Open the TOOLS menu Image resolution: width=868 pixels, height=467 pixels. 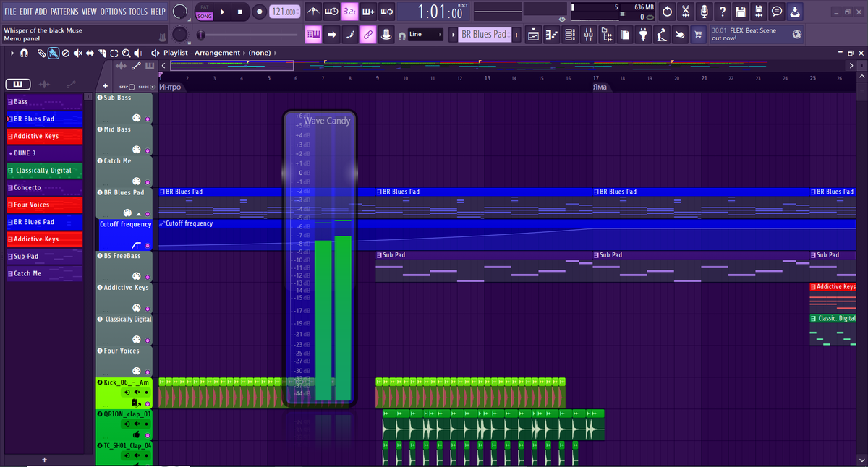click(x=137, y=12)
